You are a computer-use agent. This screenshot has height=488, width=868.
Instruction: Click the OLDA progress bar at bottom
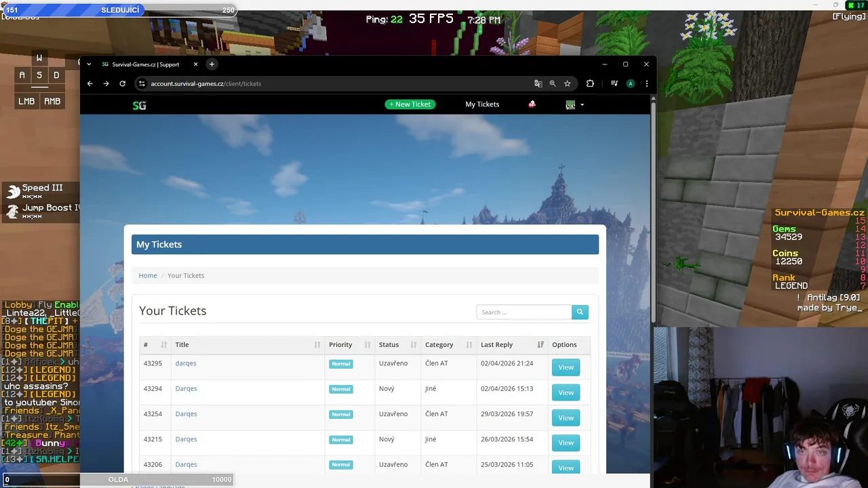click(x=118, y=479)
